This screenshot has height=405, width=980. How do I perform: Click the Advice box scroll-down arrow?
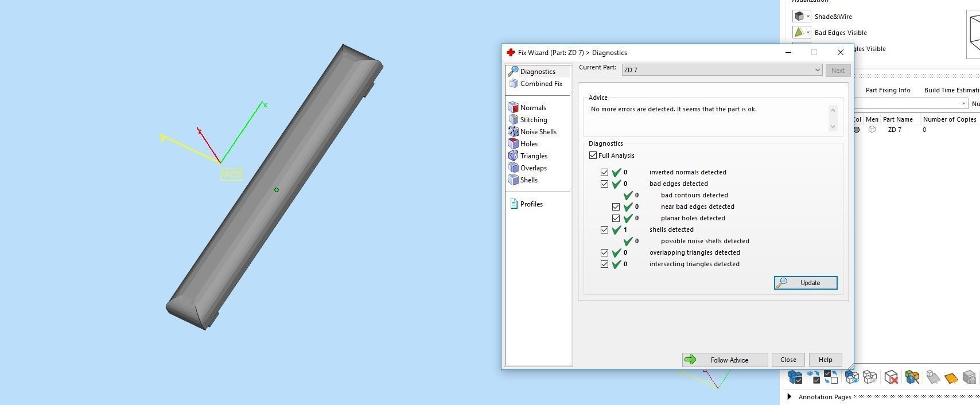(x=833, y=127)
